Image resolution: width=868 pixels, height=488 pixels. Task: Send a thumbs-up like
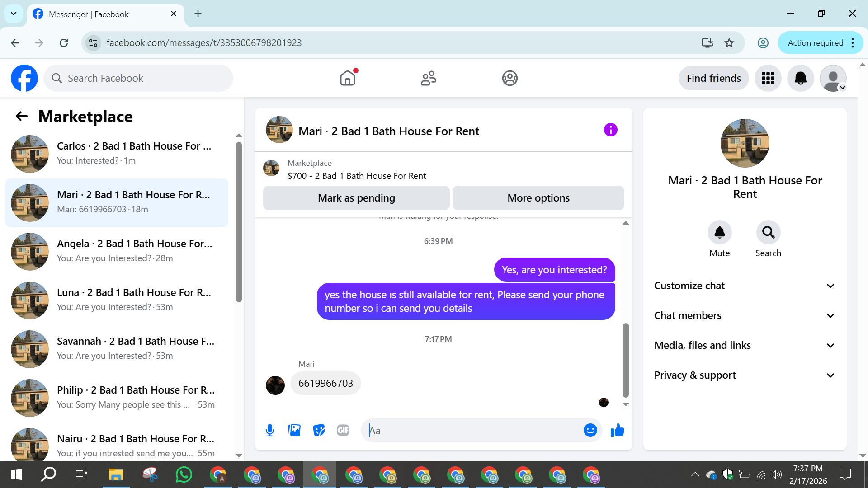point(617,430)
